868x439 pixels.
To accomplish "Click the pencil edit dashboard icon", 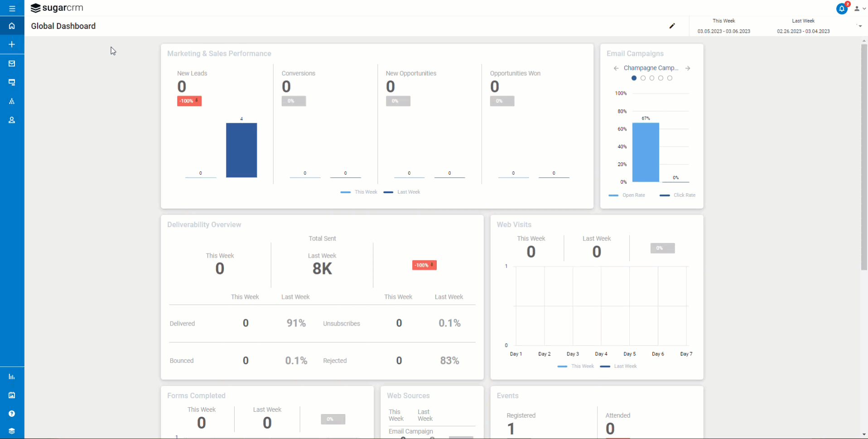I will tap(672, 26).
